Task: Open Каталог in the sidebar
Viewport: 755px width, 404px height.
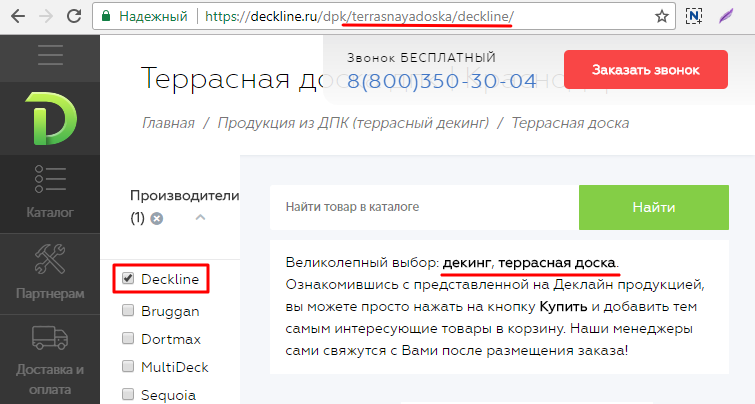Action: pyautogui.click(x=50, y=212)
